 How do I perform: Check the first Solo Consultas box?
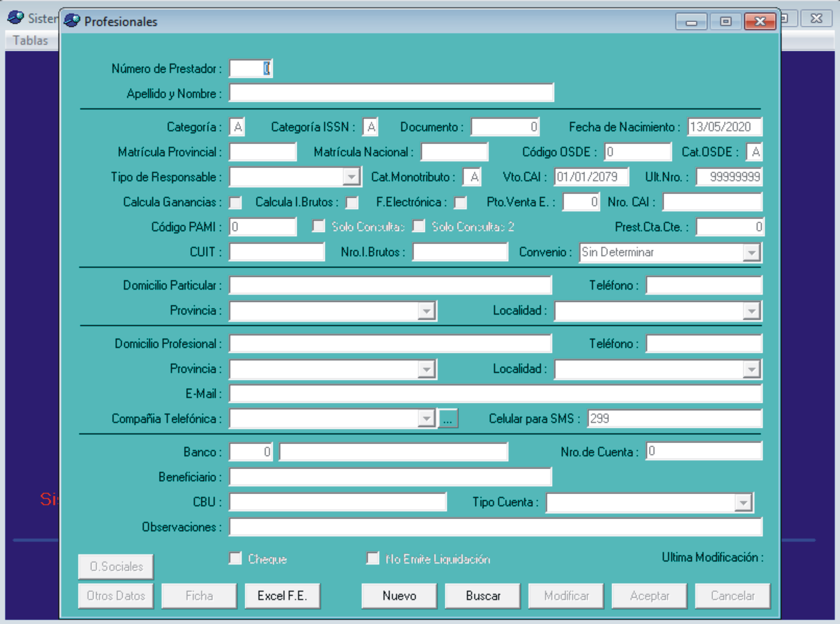click(318, 226)
